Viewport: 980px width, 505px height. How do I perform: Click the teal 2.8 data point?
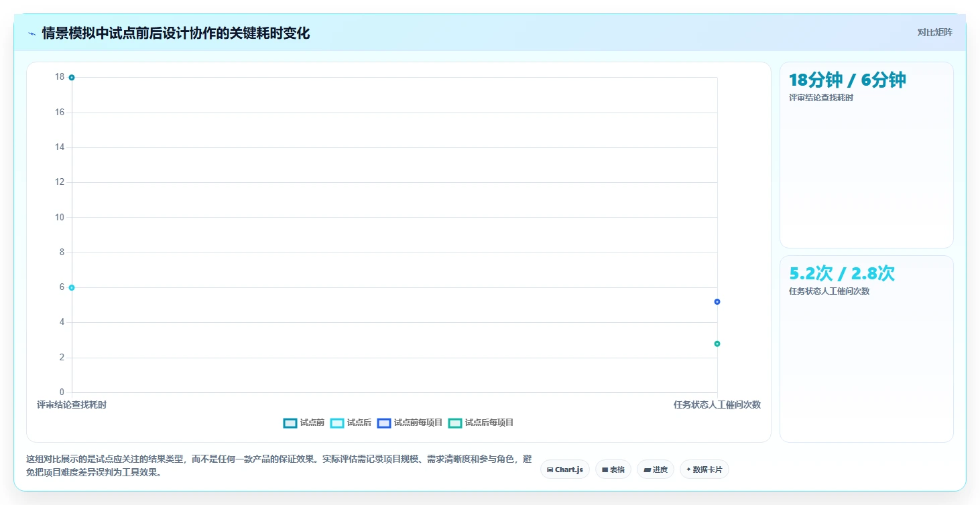[x=717, y=344]
